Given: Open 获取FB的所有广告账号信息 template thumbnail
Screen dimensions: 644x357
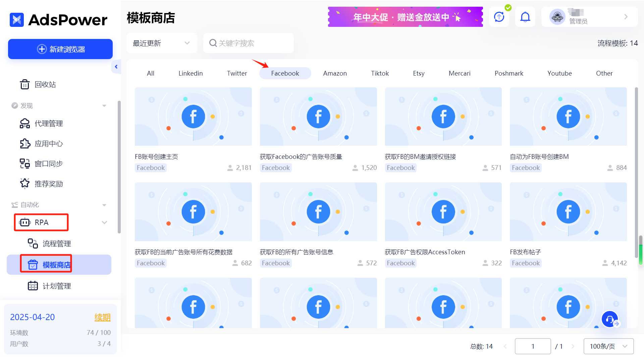Looking at the screenshot, I should click(x=318, y=212).
